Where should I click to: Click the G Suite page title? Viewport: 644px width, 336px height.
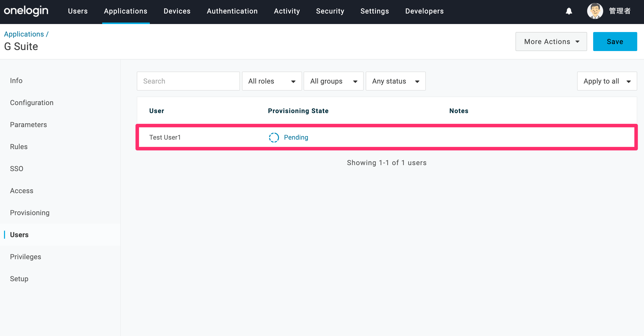pos(21,47)
